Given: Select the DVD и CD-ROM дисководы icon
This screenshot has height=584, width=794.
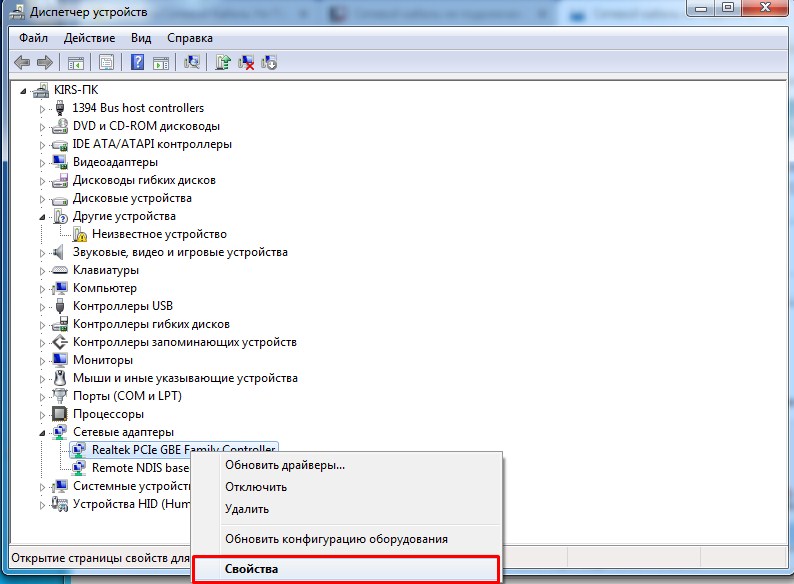Looking at the screenshot, I should (x=60, y=126).
